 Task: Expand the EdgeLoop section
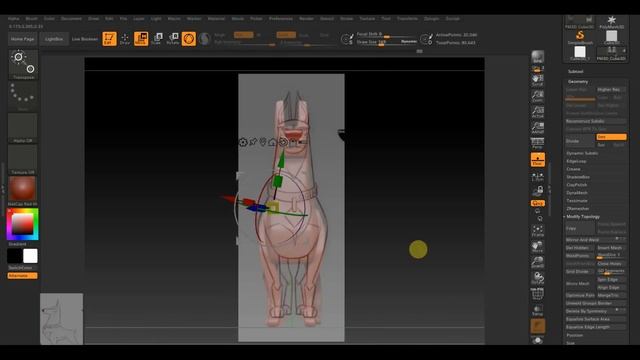(576, 161)
